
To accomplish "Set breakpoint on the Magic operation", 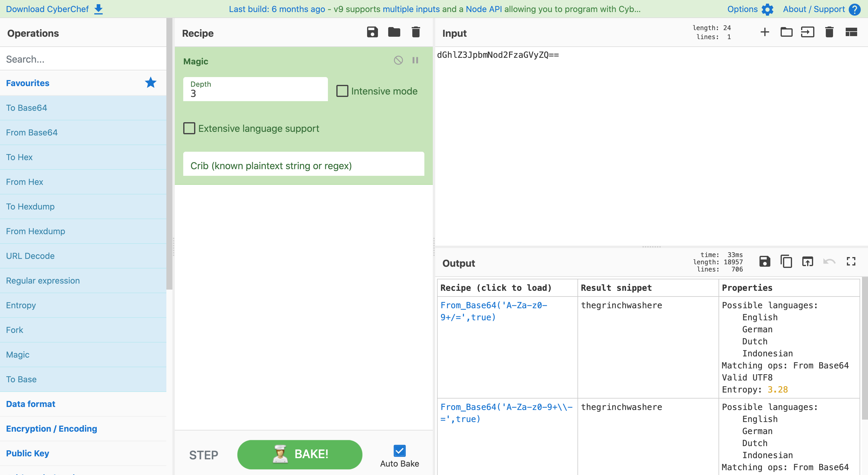I will tap(415, 60).
